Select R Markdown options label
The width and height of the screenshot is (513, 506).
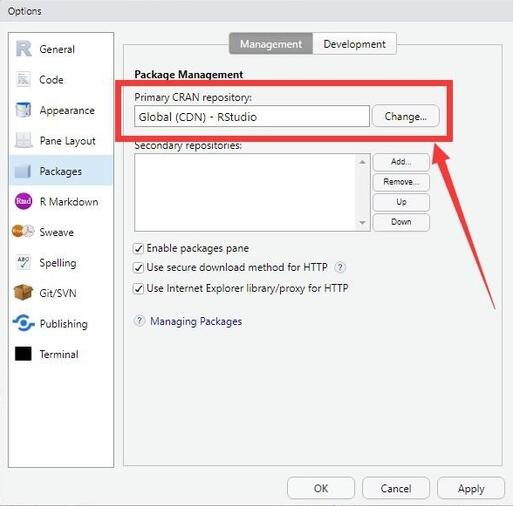coord(69,202)
